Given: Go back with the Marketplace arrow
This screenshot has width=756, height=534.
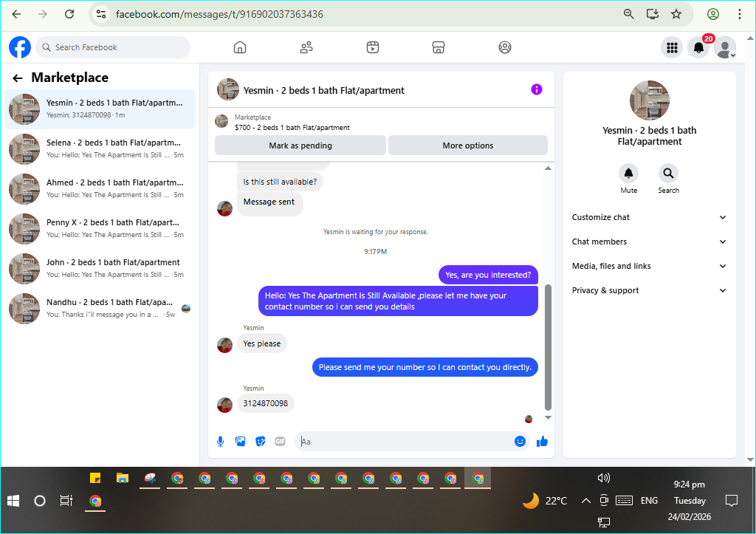Looking at the screenshot, I should pyautogui.click(x=18, y=78).
